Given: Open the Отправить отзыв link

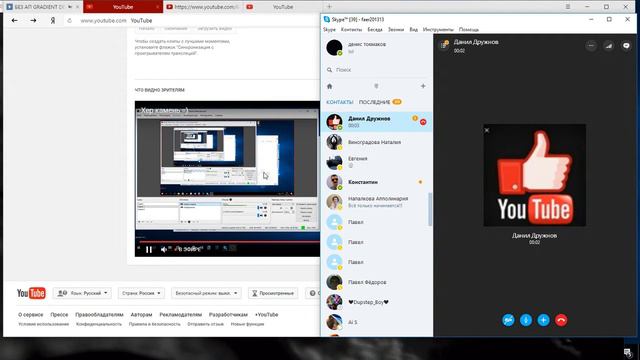Looking at the screenshot, I should [x=205, y=324].
